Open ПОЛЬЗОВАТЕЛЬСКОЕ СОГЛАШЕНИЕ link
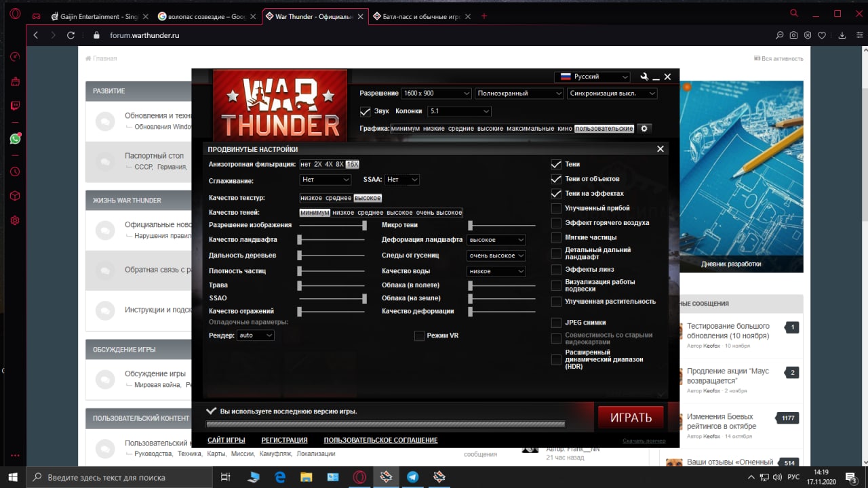This screenshot has height=488, width=868. pyautogui.click(x=380, y=440)
